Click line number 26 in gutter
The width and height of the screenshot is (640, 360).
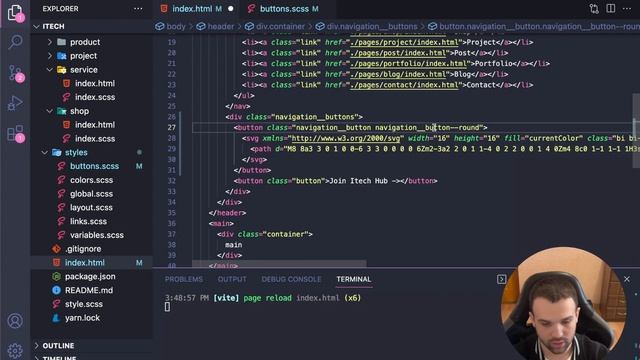pyautogui.click(x=171, y=117)
